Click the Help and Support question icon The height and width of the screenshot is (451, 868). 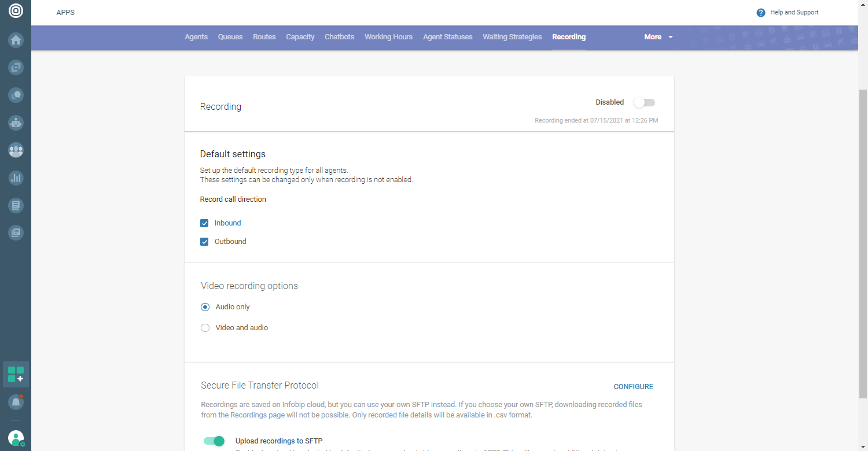coord(761,13)
